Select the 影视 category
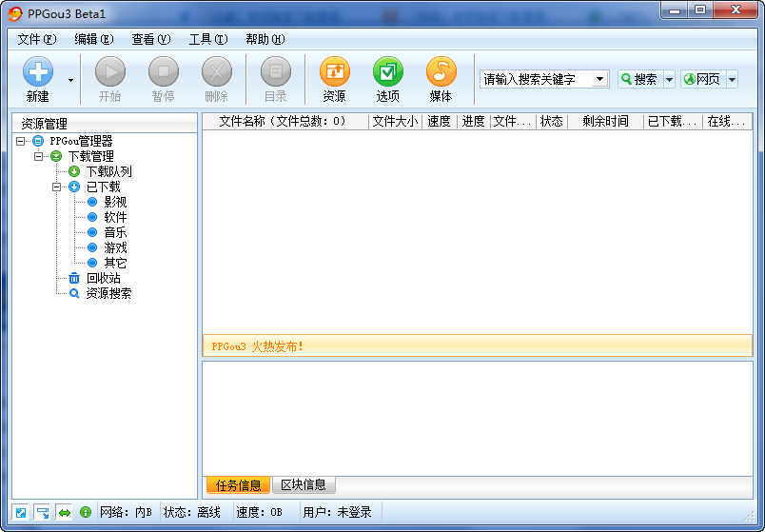Viewport: 765px width, 532px height. [x=115, y=202]
